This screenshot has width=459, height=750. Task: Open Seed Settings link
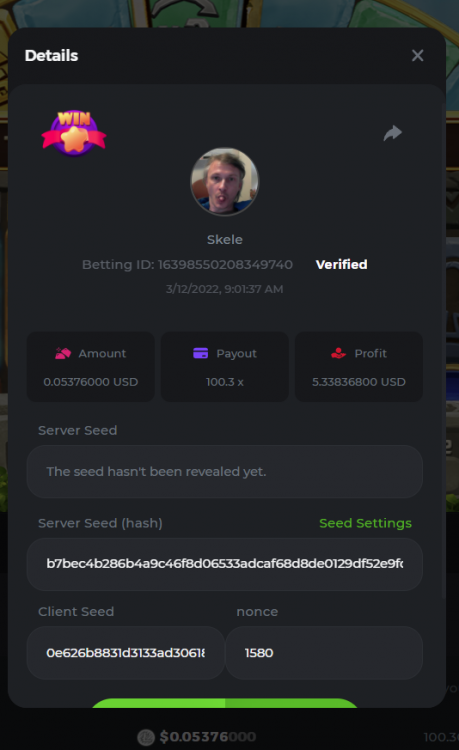tap(365, 523)
